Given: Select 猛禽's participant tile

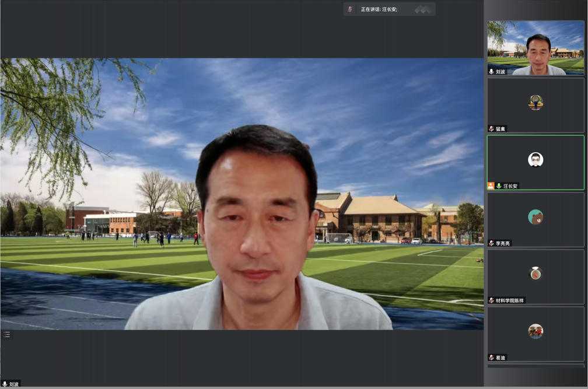Looking at the screenshot, I should pyautogui.click(x=535, y=105).
